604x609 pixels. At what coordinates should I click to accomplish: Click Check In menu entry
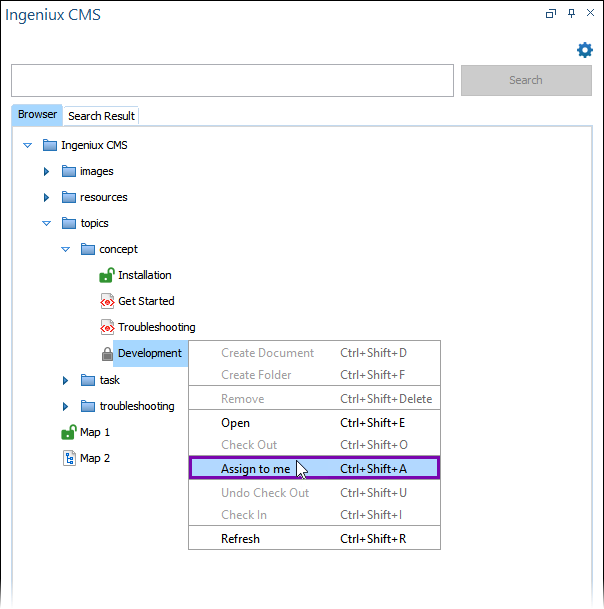[x=314, y=515]
